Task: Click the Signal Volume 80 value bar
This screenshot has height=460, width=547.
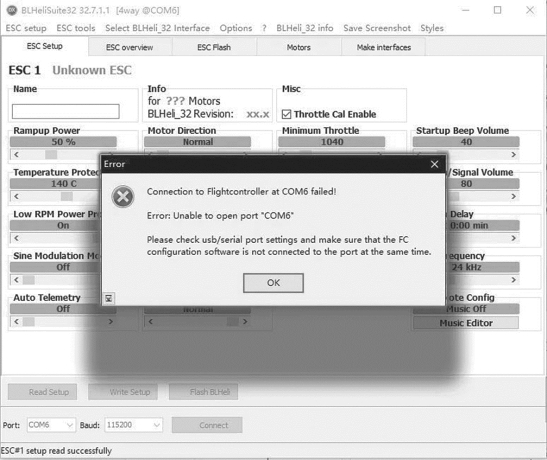Action: (483, 184)
